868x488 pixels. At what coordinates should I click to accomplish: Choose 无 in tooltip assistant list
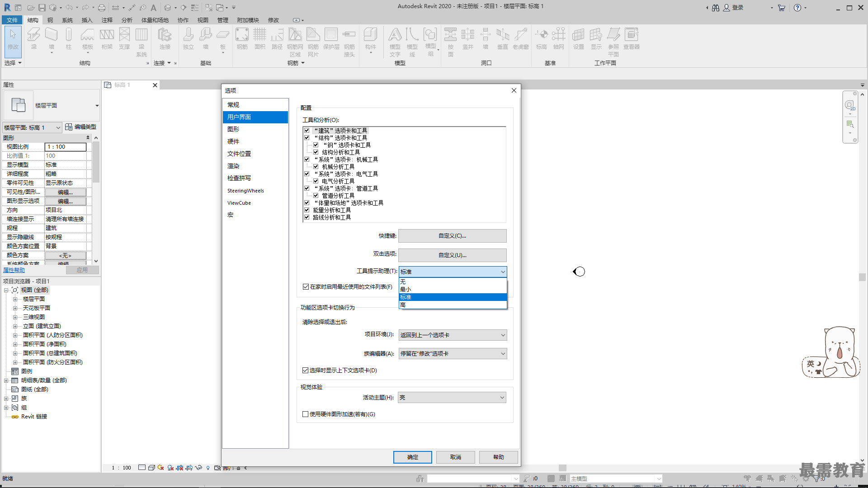click(x=453, y=282)
